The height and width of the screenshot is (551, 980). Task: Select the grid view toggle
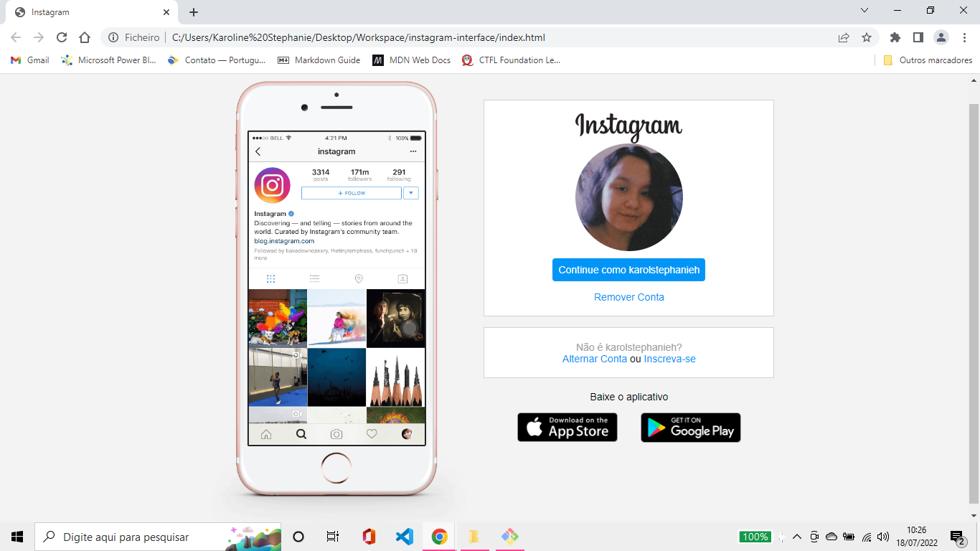pyautogui.click(x=271, y=278)
